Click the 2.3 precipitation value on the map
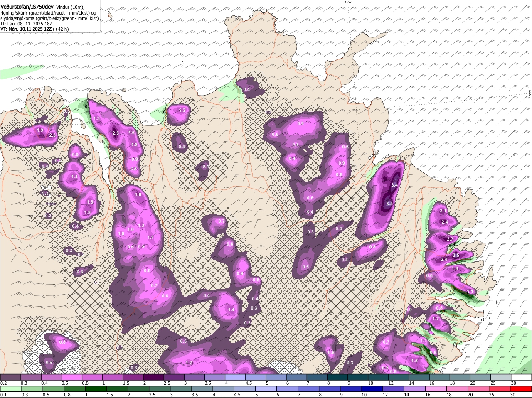The image size is (532, 398). [x=52, y=135]
